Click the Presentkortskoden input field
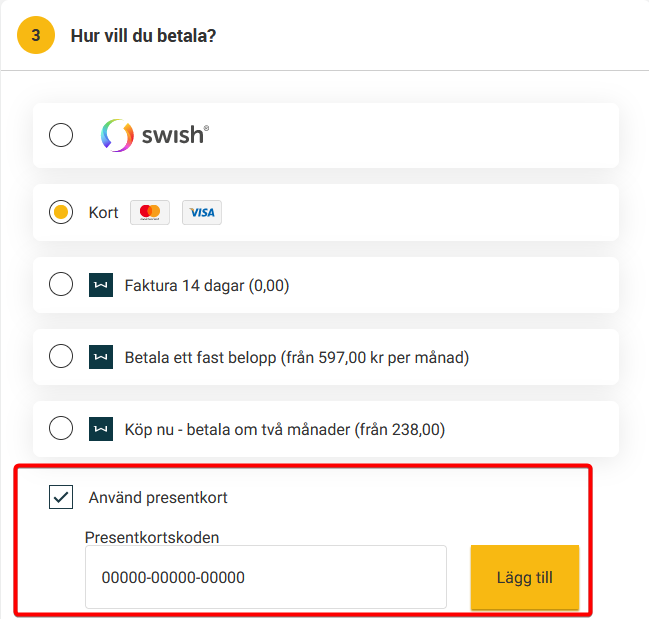 265,577
